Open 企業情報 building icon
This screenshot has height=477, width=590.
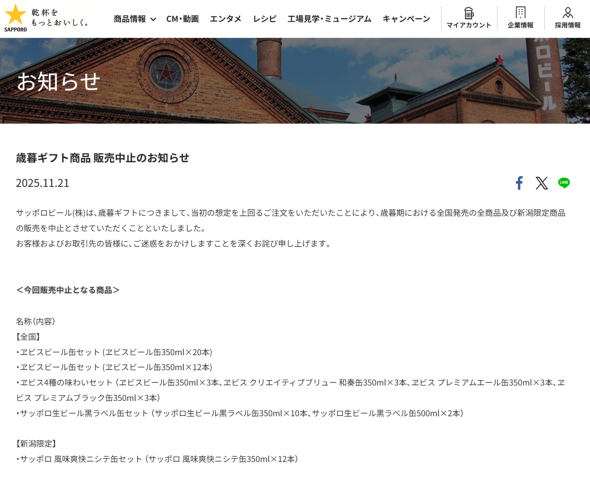pos(520,12)
